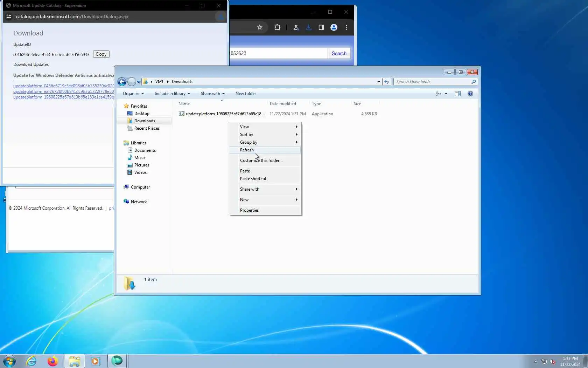The image size is (588, 368).
Task: Open the browser profile avatar
Action: (334, 27)
